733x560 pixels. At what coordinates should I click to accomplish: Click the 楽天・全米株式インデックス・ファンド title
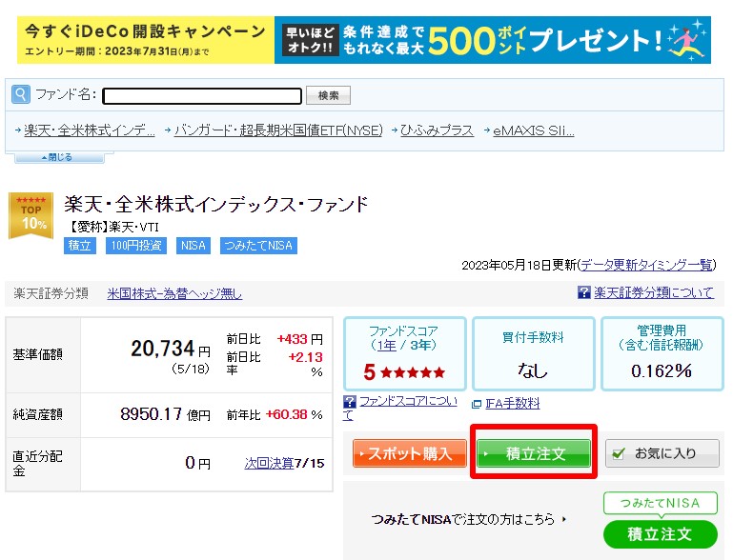tap(216, 205)
